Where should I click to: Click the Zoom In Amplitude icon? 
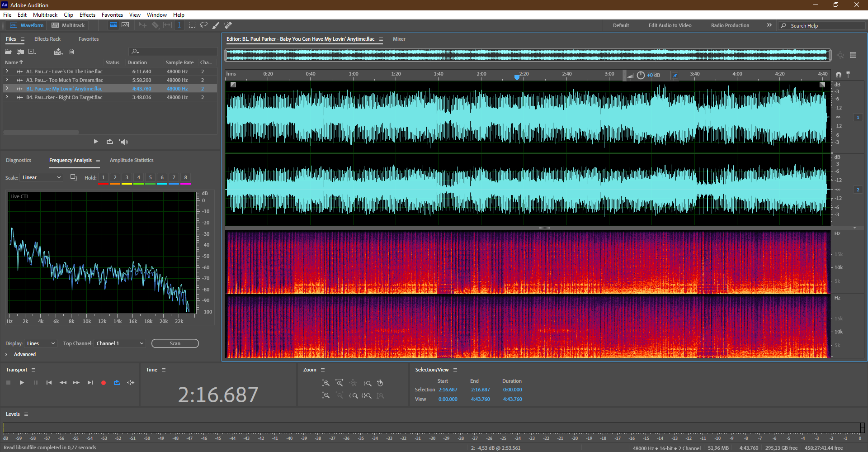pyautogui.click(x=325, y=383)
